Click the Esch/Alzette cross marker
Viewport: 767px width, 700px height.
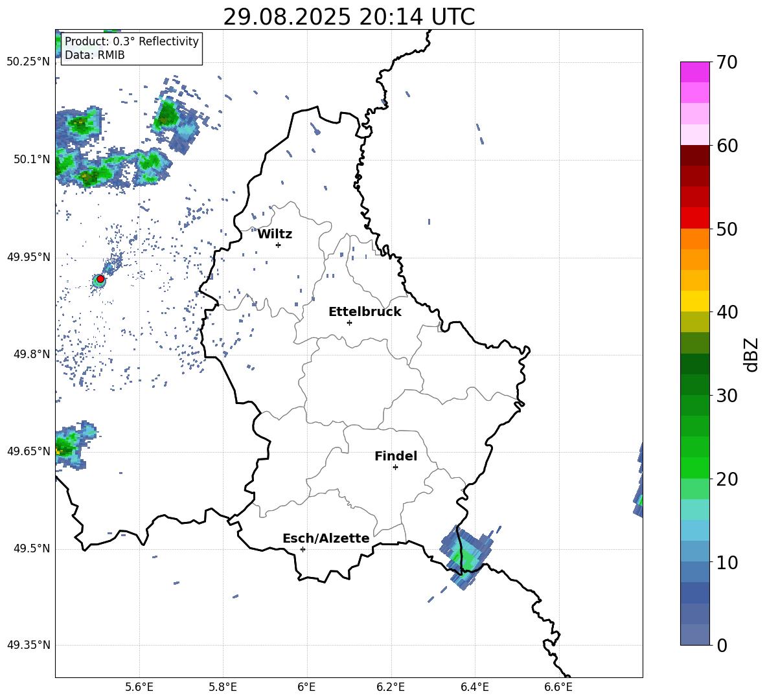pyautogui.click(x=303, y=549)
